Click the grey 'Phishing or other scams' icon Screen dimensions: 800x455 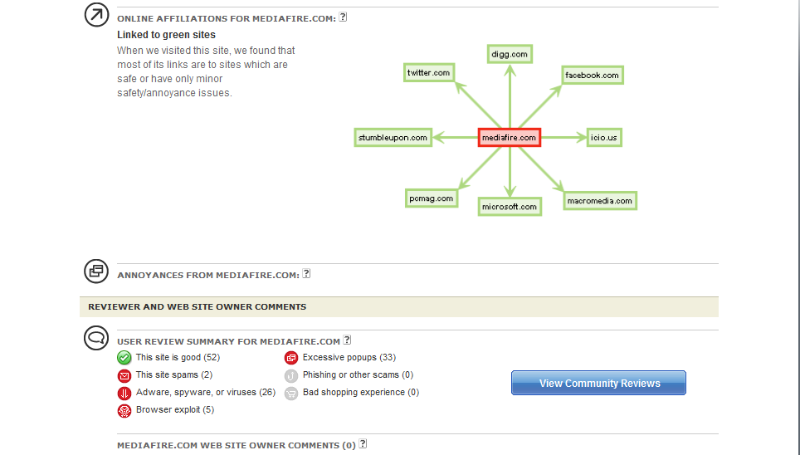tap(291, 375)
